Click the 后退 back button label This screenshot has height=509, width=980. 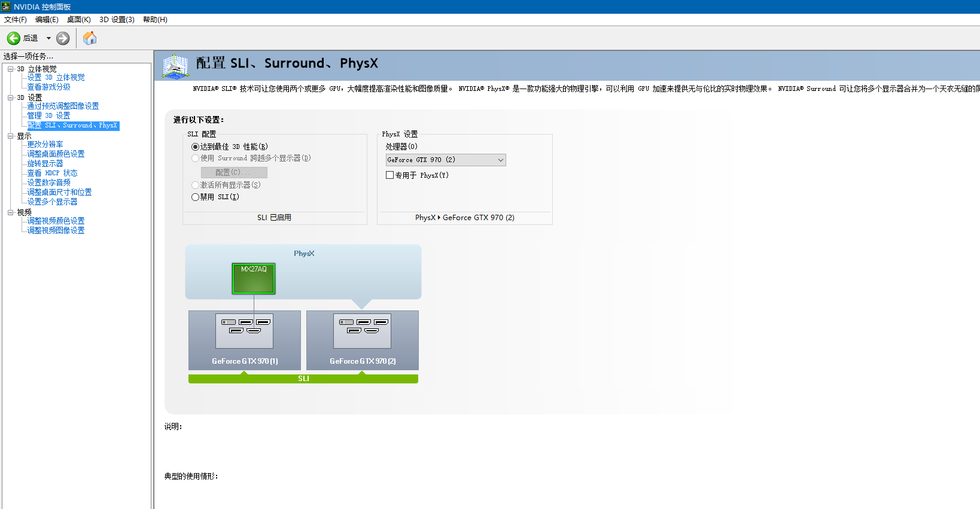(x=31, y=38)
